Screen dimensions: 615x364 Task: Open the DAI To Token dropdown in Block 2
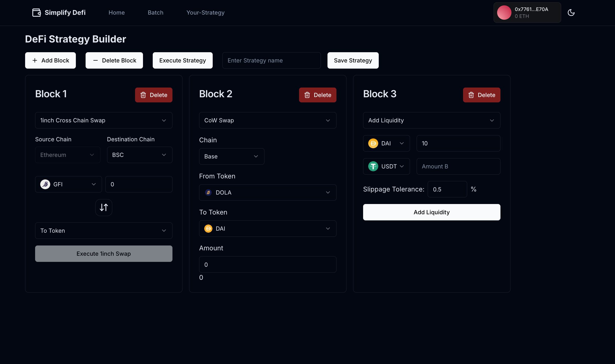268,229
